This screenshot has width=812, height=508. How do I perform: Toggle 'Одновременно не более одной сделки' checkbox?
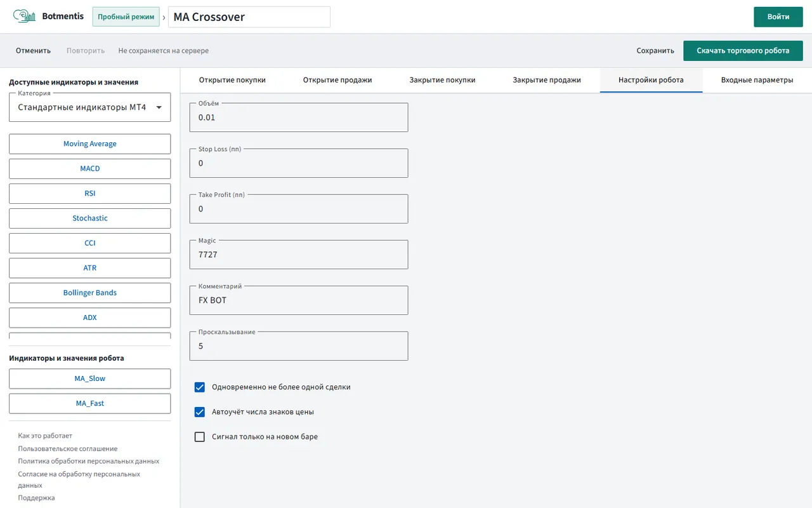(x=200, y=387)
